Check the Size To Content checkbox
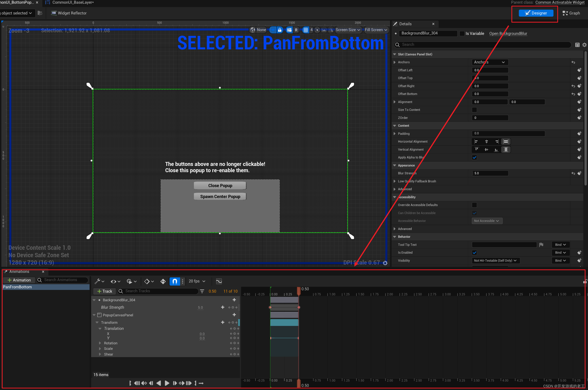Viewport: 588px width, 390px height. pos(474,110)
